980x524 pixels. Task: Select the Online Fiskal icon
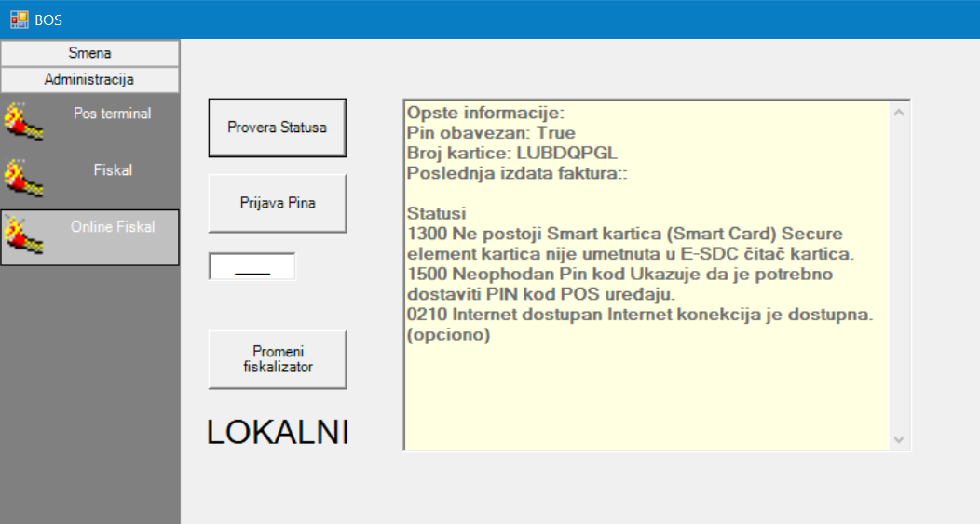click(x=22, y=234)
